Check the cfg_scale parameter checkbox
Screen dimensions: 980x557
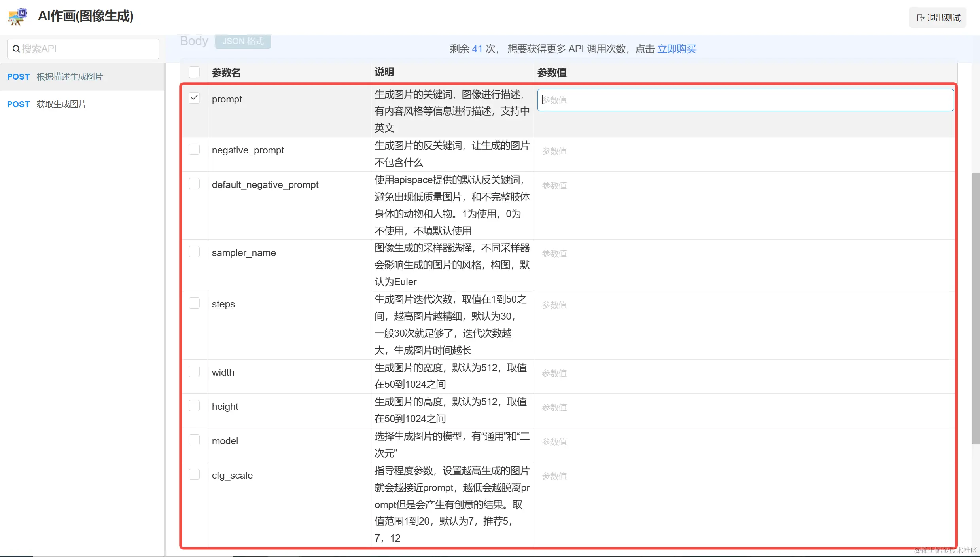click(x=194, y=474)
